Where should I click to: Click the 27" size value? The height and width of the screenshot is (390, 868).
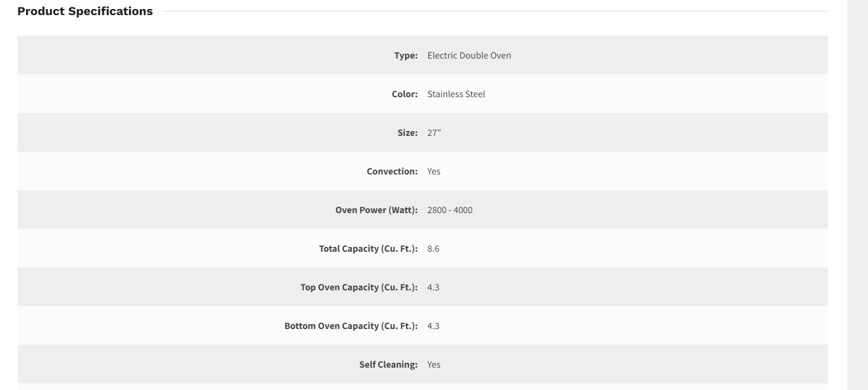(x=434, y=133)
